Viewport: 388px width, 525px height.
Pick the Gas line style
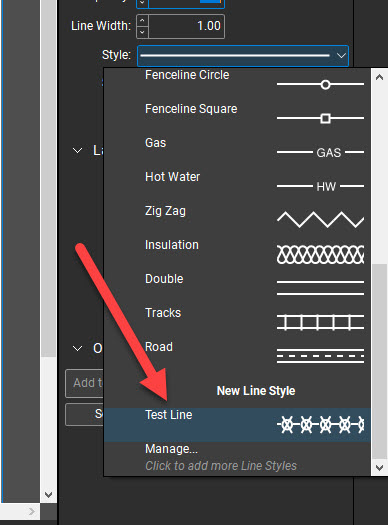237,148
